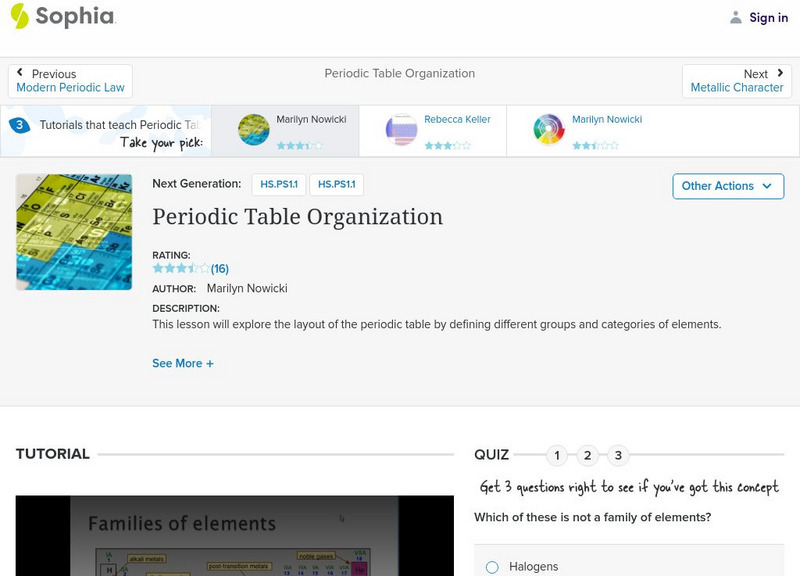Click the Sophia logo icon
The image size is (800, 576).
click(x=20, y=16)
